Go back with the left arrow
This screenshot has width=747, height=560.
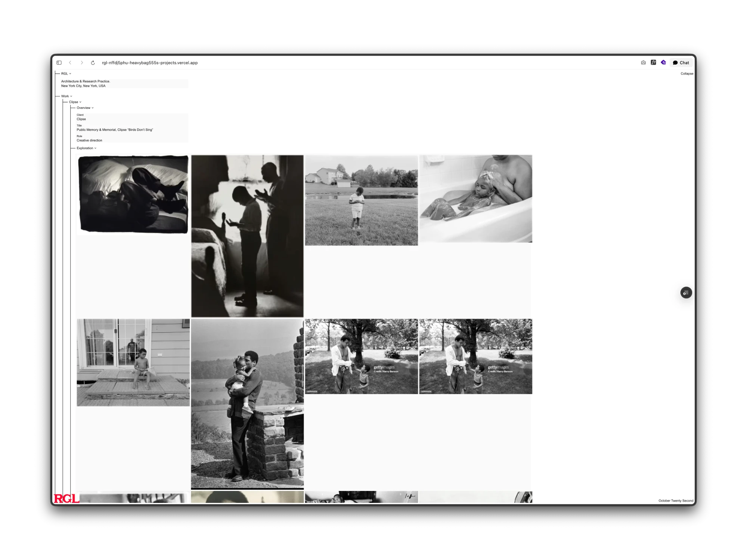(x=70, y=63)
